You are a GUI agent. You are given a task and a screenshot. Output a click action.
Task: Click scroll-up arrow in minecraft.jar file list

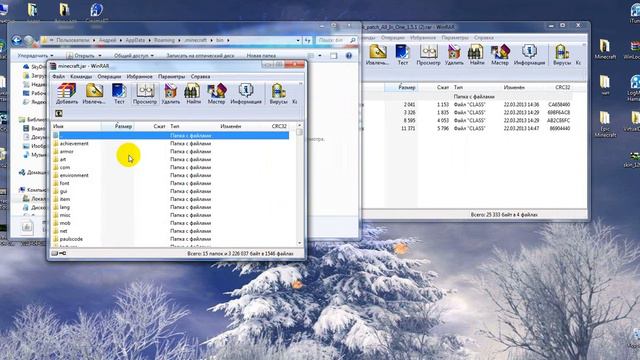(x=299, y=125)
